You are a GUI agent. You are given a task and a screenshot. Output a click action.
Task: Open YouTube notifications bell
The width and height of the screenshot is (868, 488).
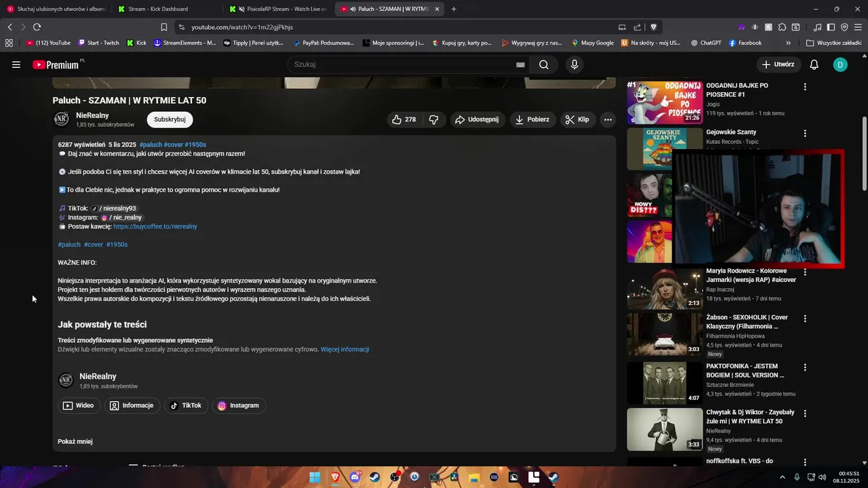814,64
